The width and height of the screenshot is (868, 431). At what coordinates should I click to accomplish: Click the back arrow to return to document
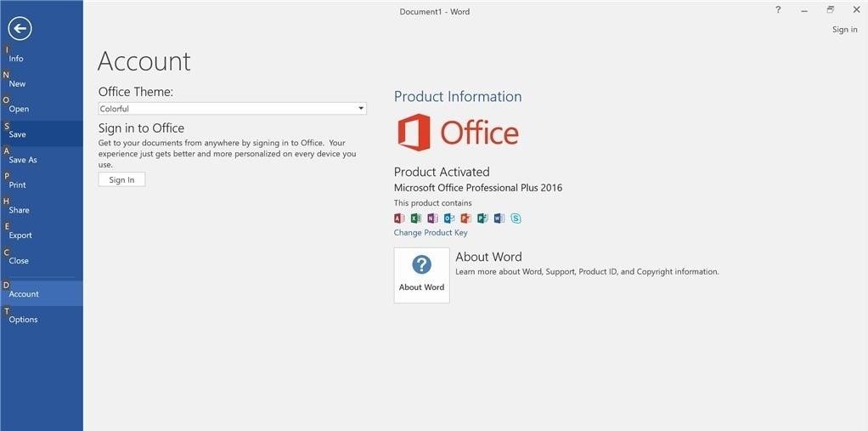[x=20, y=28]
